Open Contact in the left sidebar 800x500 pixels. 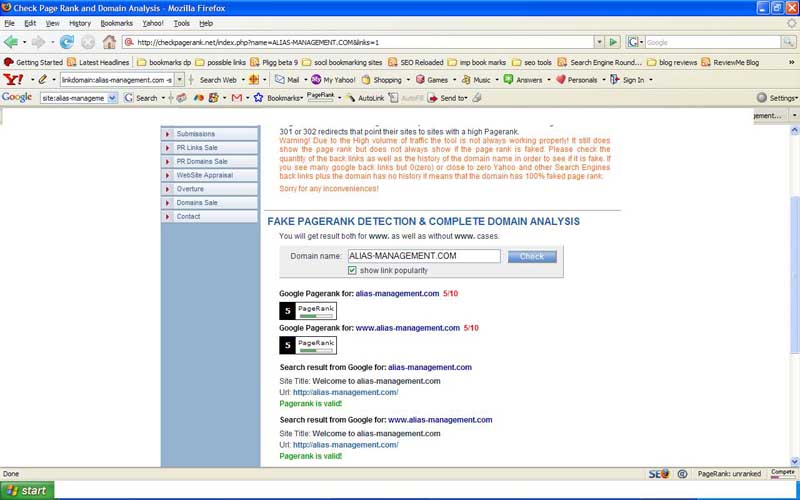click(x=210, y=216)
